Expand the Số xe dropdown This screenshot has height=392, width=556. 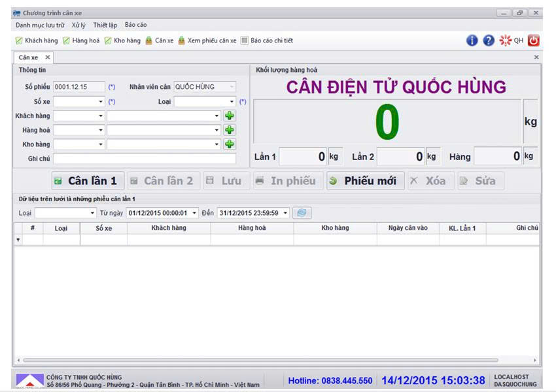pyautogui.click(x=101, y=102)
